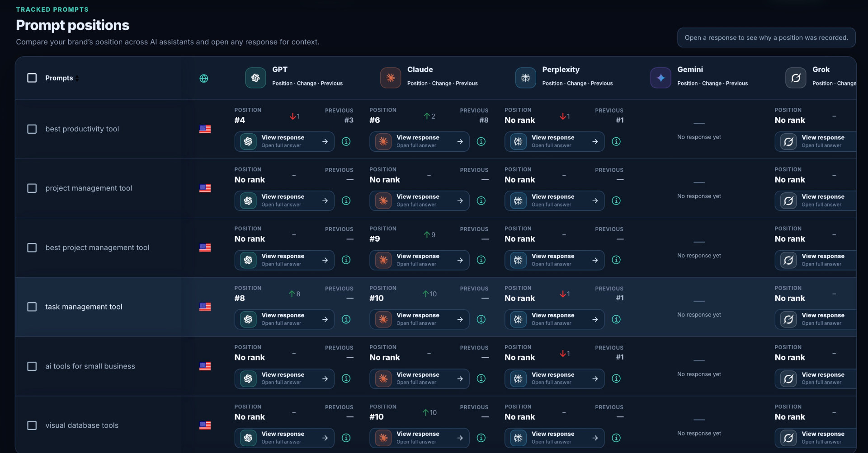View Grok response for best project management tool
Viewport: 868px width, 453px height.
(816, 260)
